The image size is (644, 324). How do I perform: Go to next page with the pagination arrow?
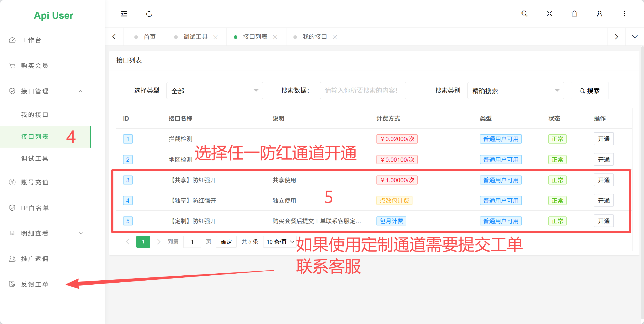click(x=158, y=241)
